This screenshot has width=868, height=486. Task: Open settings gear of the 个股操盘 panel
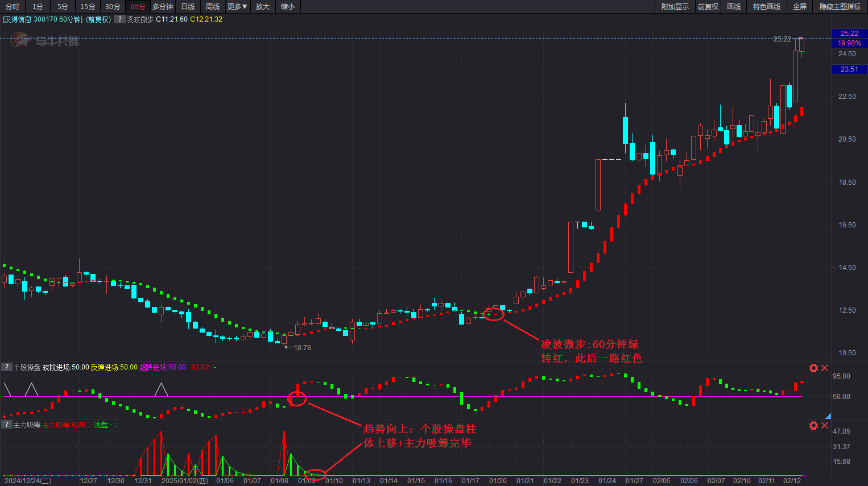[813, 368]
